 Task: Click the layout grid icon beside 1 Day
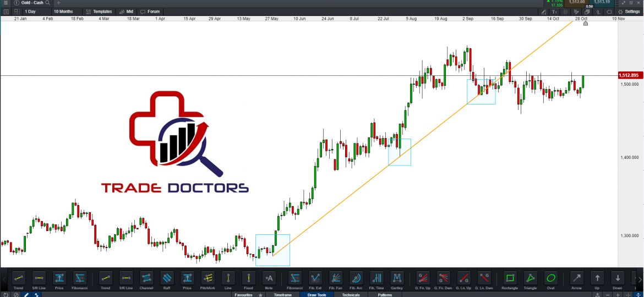point(17,12)
